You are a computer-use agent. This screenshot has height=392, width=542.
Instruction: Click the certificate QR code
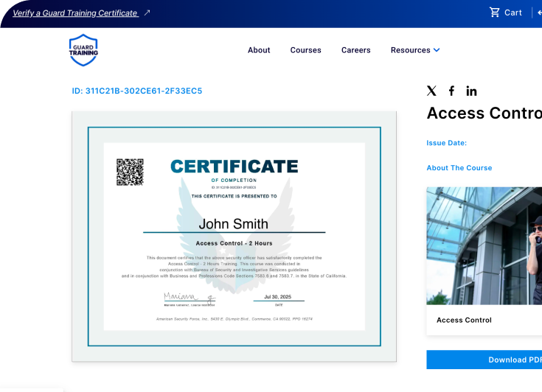click(x=130, y=172)
